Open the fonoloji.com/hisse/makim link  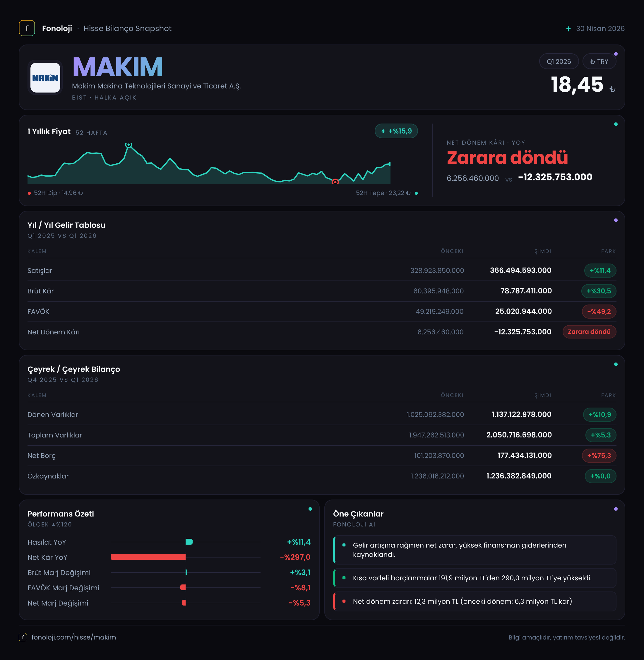click(x=74, y=637)
